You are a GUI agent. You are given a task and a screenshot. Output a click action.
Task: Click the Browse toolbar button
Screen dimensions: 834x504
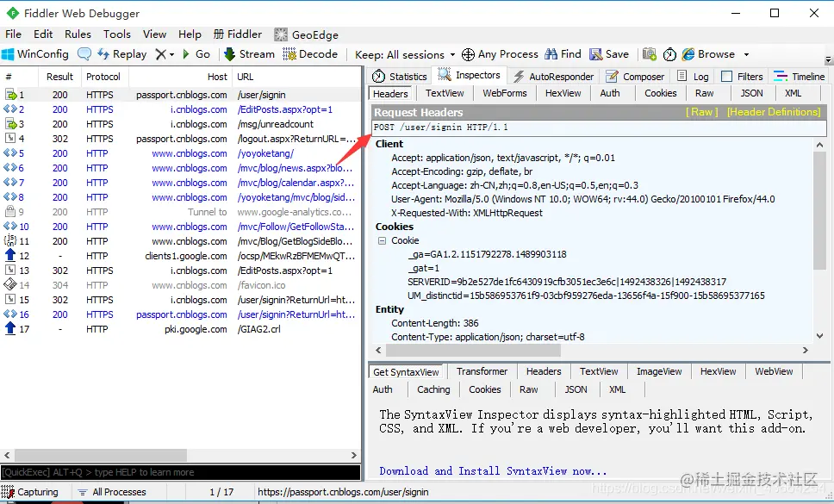point(709,54)
